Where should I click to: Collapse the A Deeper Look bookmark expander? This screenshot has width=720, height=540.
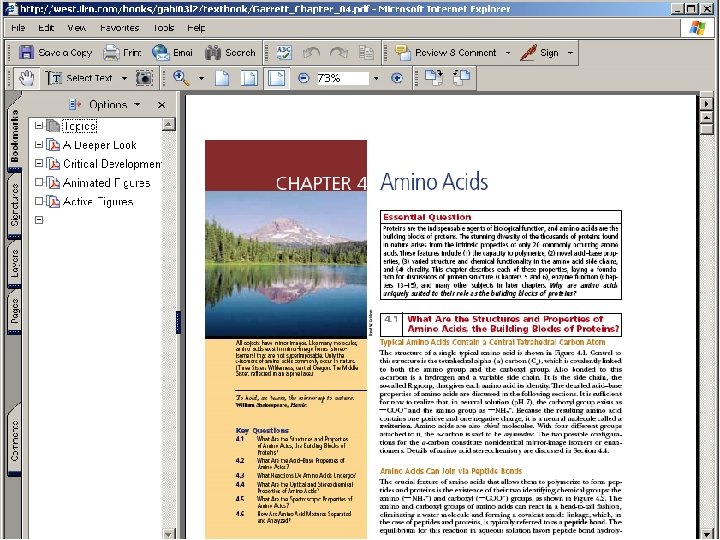tap(39, 145)
